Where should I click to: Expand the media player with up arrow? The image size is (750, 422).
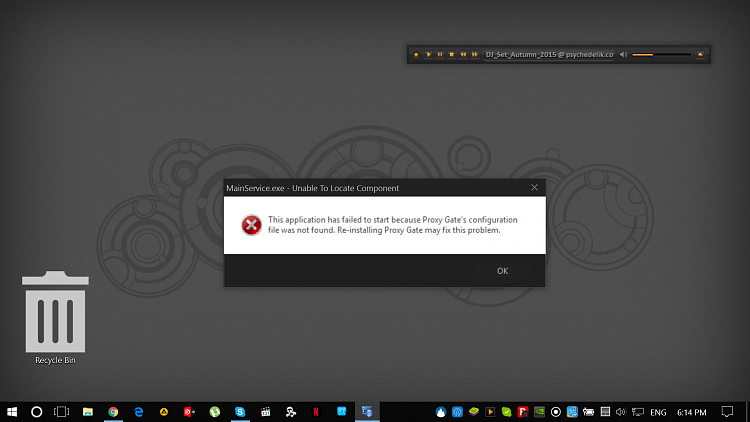tap(700, 55)
